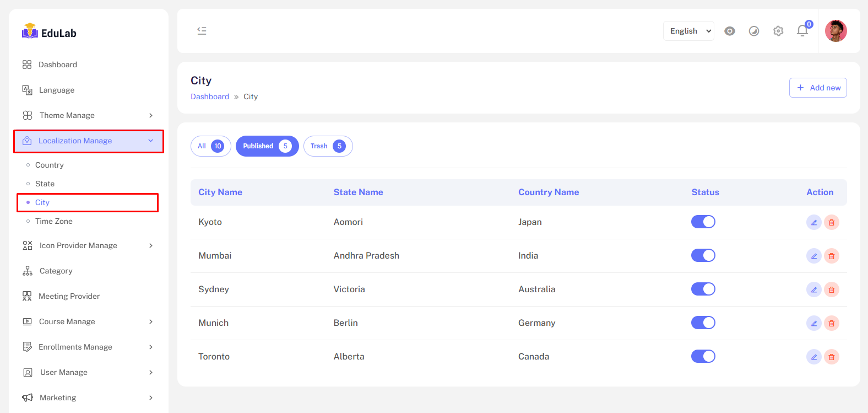Click the eye preview icon in header
The width and height of the screenshot is (868, 413).
pos(729,31)
